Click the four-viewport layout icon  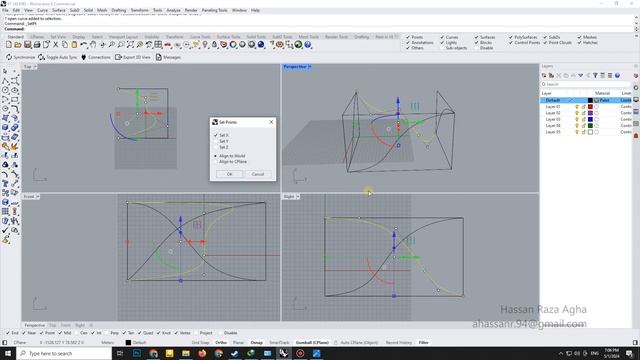pos(158,45)
